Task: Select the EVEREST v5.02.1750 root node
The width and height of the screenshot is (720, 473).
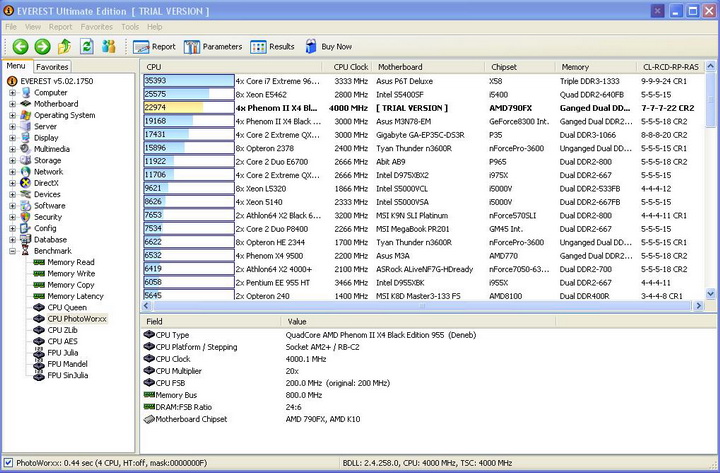Action: (56, 81)
